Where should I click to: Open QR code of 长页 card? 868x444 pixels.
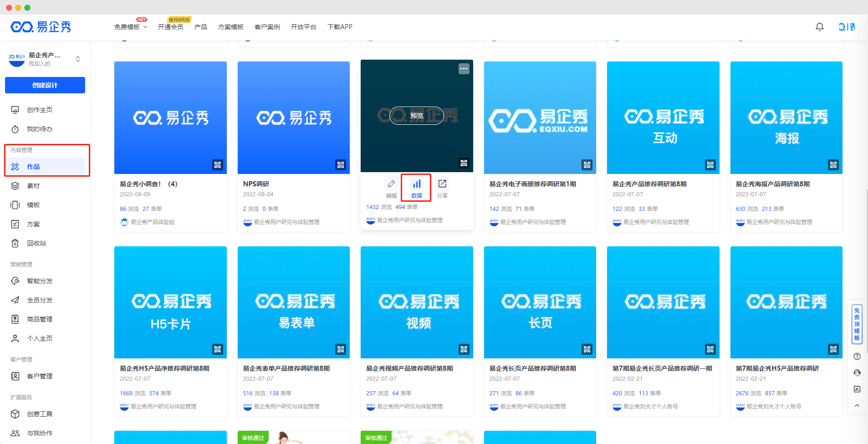(587, 349)
